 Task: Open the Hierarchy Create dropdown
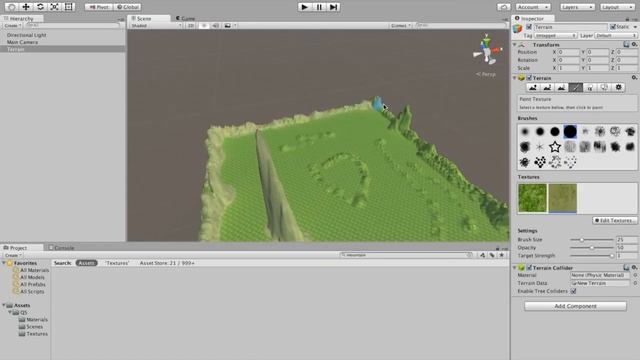pos(12,26)
